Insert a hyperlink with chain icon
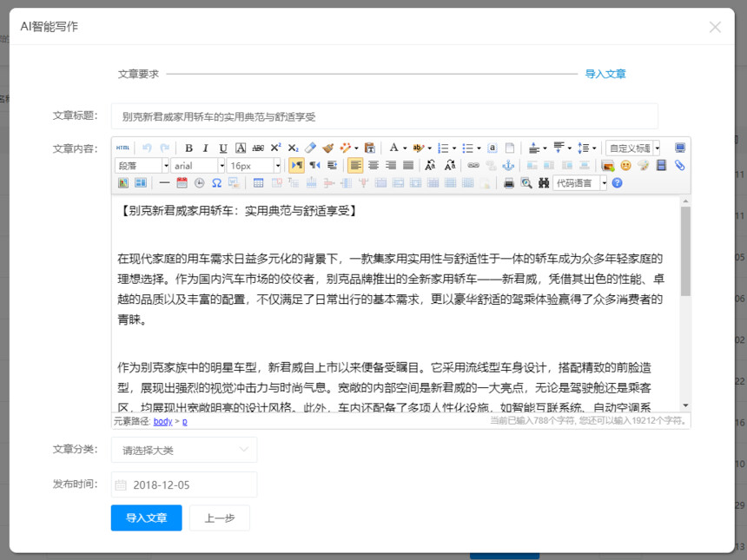This screenshot has width=747, height=560. point(473,165)
